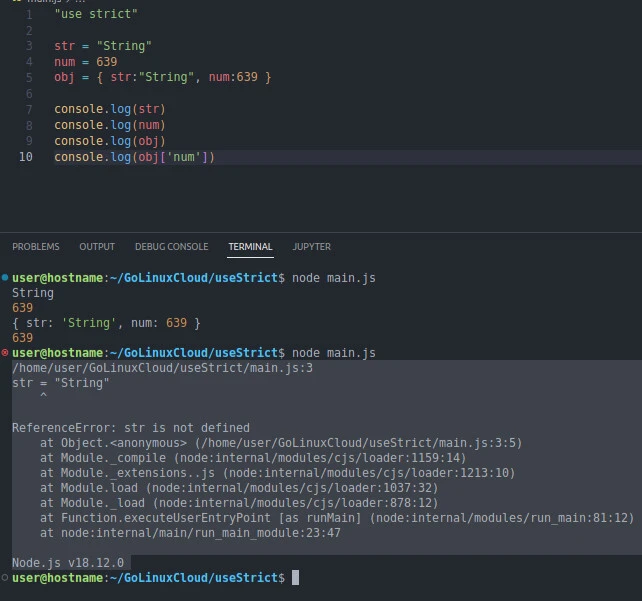Select the DEBUG CONSOLE tab
Viewport: 642px width, 601px height.
(x=171, y=247)
